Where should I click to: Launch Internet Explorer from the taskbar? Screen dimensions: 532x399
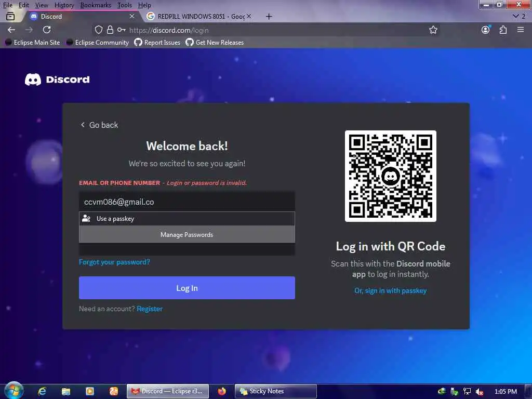(42, 391)
